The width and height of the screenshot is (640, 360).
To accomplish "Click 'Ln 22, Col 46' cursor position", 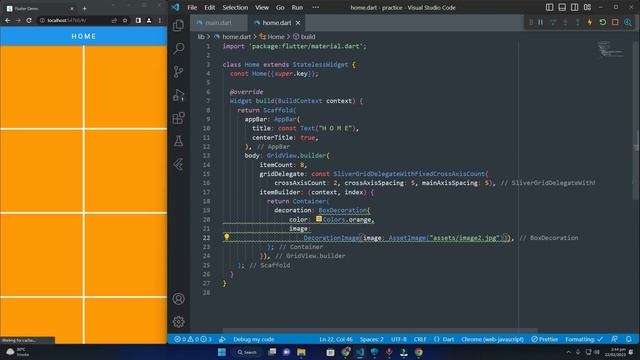I will pos(336,339).
